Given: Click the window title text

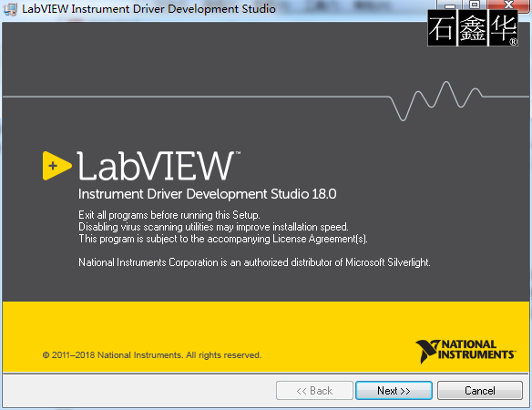Looking at the screenshot, I should 148,9.
